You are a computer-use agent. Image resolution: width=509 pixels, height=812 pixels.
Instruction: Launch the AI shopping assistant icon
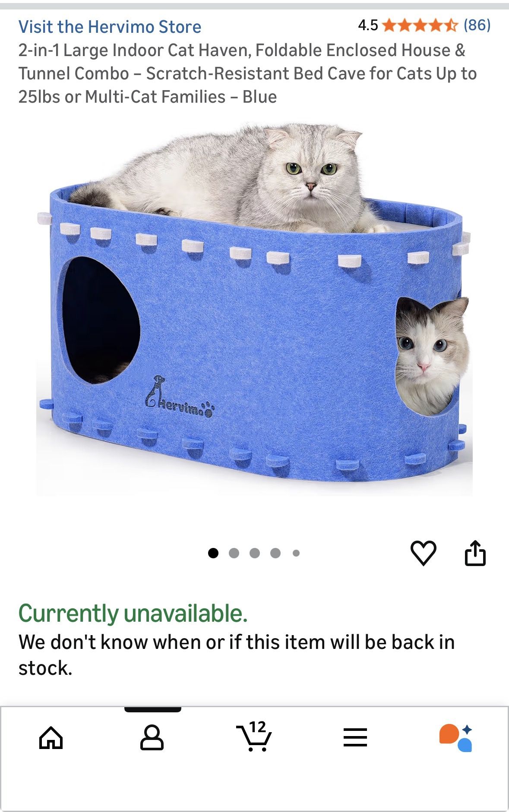click(x=456, y=738)
